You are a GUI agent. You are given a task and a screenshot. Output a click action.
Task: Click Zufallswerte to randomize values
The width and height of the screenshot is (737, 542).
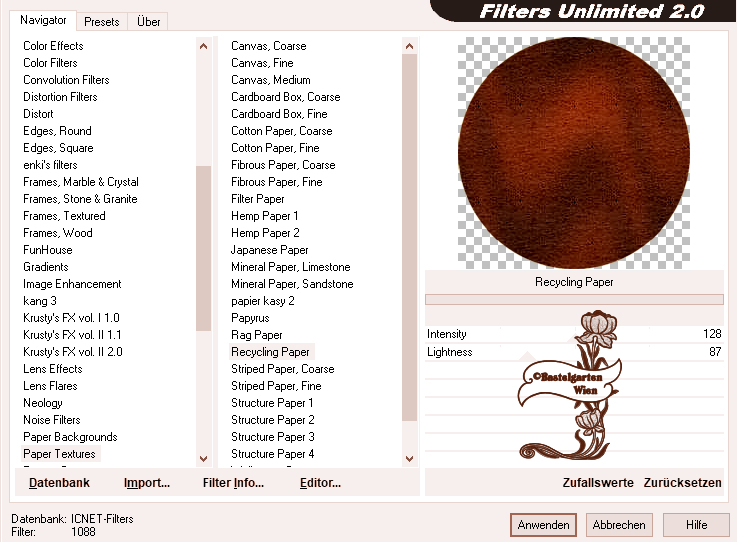click(598, 483)
